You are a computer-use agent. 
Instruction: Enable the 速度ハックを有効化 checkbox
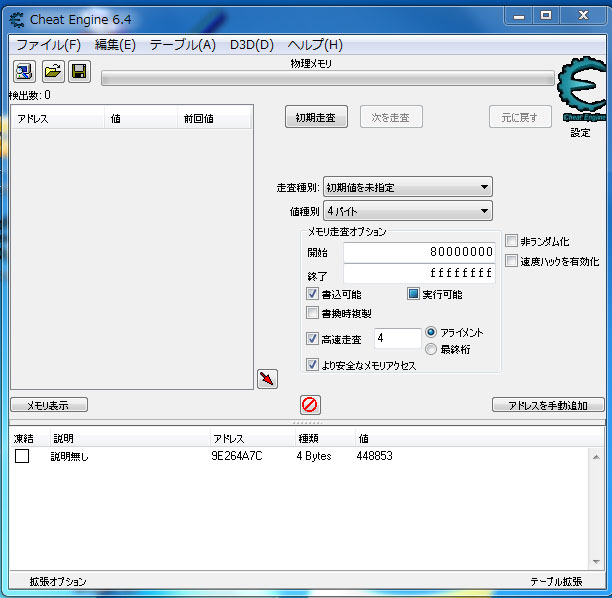511,261
